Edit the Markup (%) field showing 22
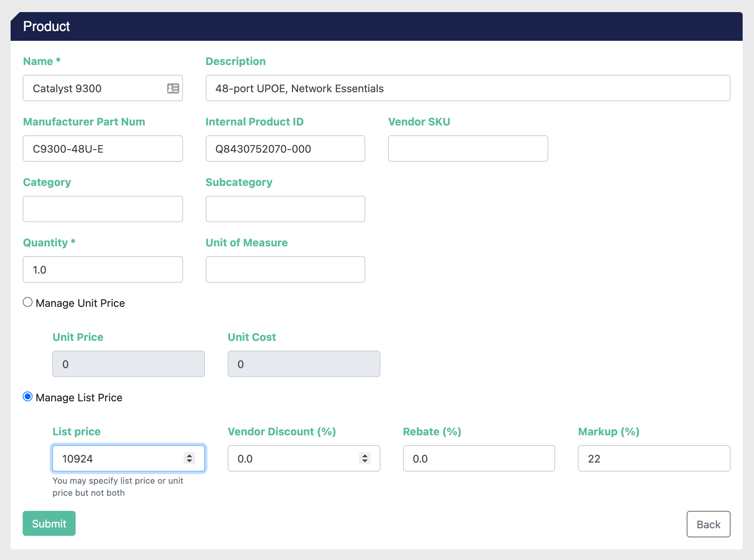 point(653,459)
